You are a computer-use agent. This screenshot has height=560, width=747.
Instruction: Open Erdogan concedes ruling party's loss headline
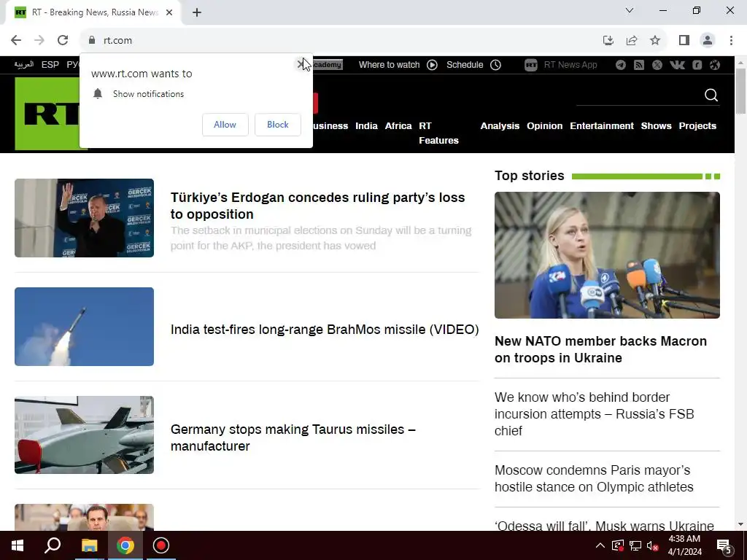pos(318,206)
